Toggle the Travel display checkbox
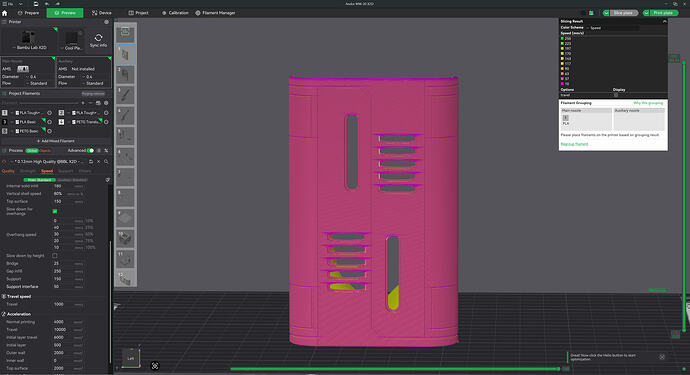The image size is (690, 375). click(x=616, y=95)
